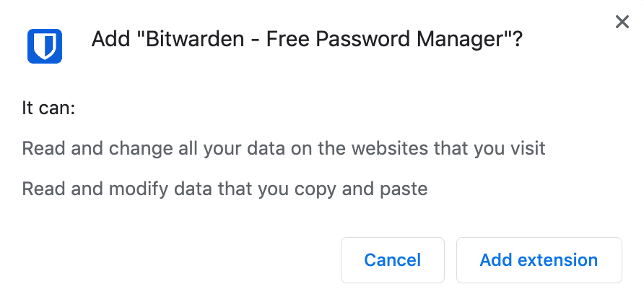This screenshot has width=644, height=305.
Task: Select the "Read and modify data" clipboard permission line
Action: (x=225, y=189)
